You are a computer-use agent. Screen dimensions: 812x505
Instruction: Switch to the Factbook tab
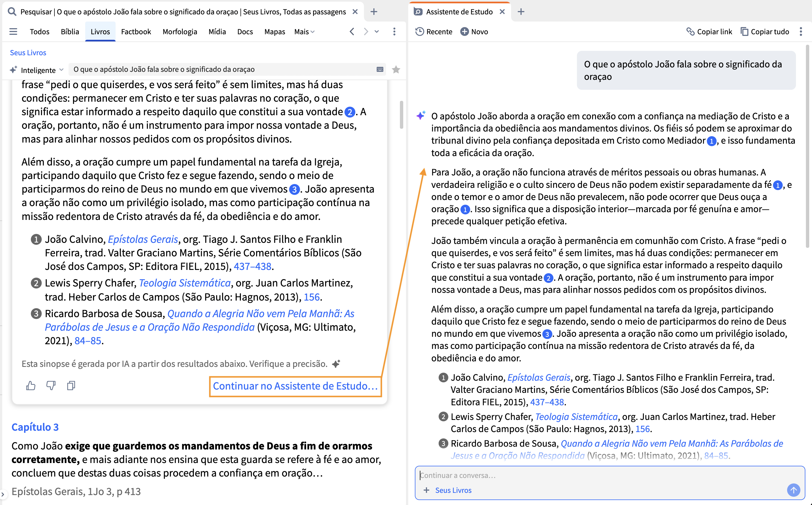coord(136,32)
